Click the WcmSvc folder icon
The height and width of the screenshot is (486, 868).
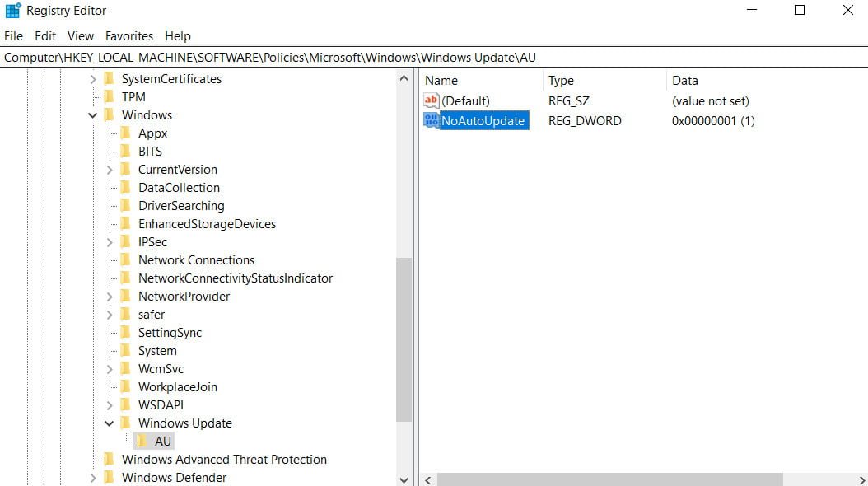click(126, 369)
